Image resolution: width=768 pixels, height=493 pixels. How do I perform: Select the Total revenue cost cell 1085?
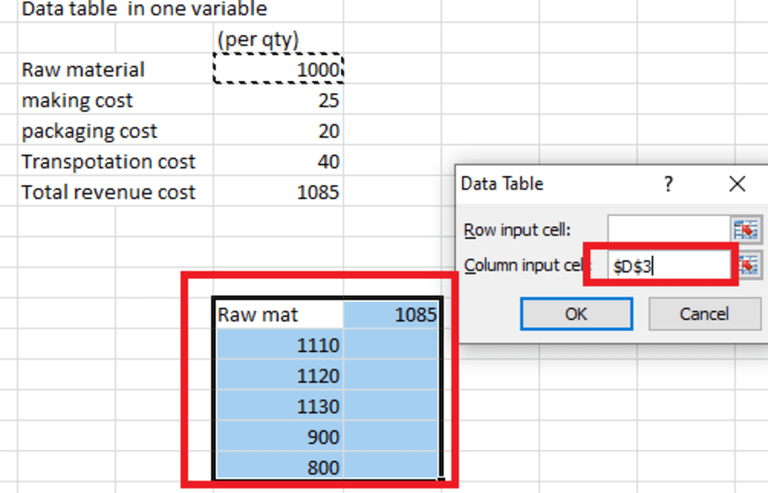279,191
